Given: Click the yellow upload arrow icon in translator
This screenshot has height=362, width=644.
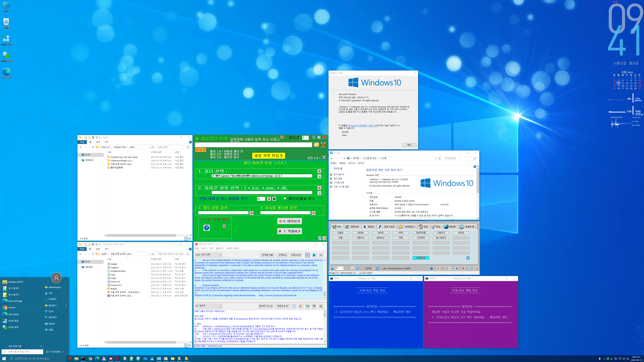Looking at the screenshot, I should coord(321,306).
